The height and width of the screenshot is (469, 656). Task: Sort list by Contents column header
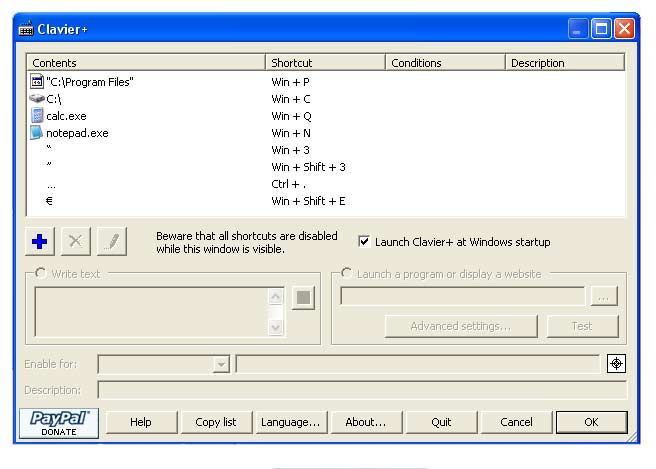[x=146, y=63]
